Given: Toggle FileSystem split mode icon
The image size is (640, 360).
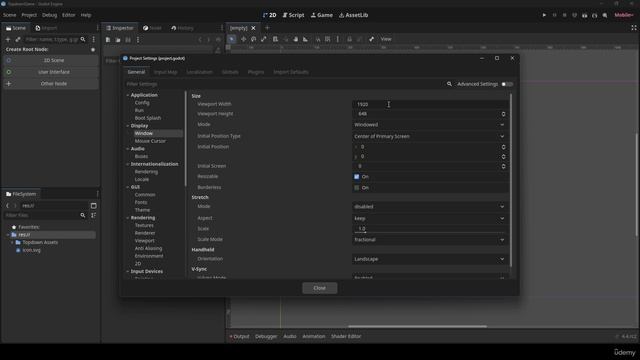Looking at the screenshot, I should point(93,206).
